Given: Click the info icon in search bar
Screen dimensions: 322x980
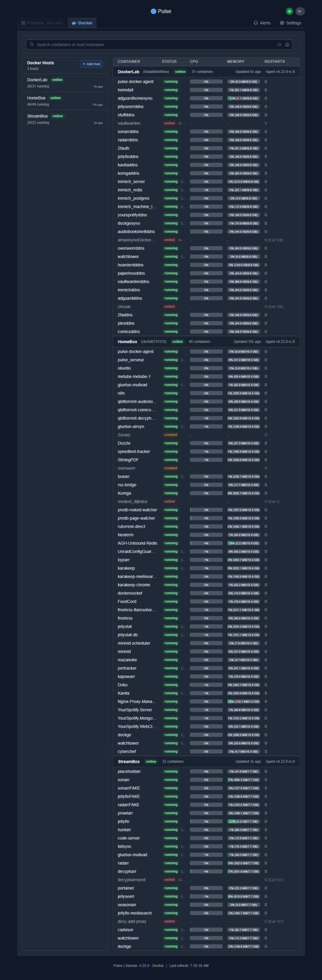Looking at the screenshot, I should pyautogui.click(x=287, y=45).
